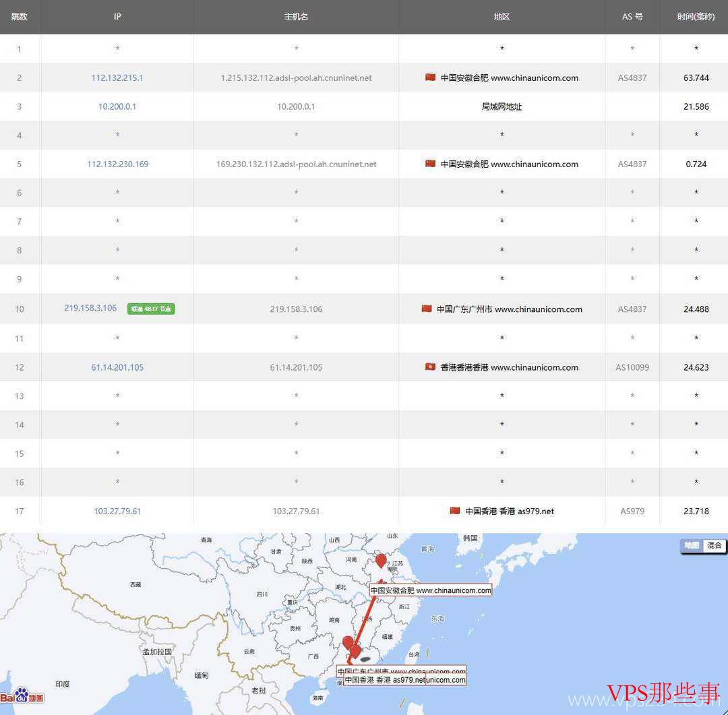Click the 24.623 time value
Screen dimensions: 728x715
(x=696, y=367)
